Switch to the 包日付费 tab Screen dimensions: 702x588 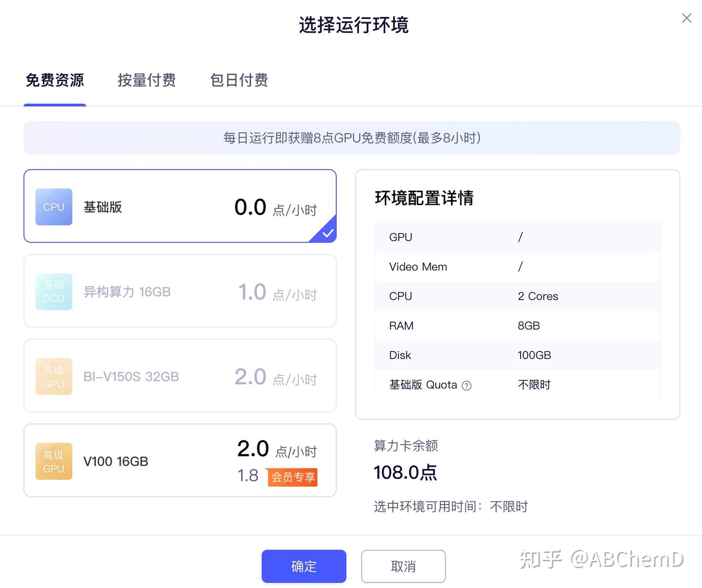(x=238, y=80)
